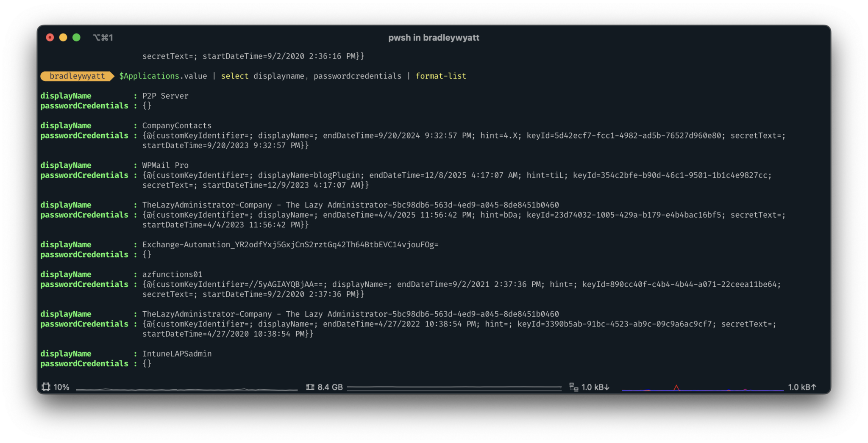This screenshot has width=868, height=443.
Task: Click the 'IntuneLAPSadmin' display name
Action: coord(177,354)
